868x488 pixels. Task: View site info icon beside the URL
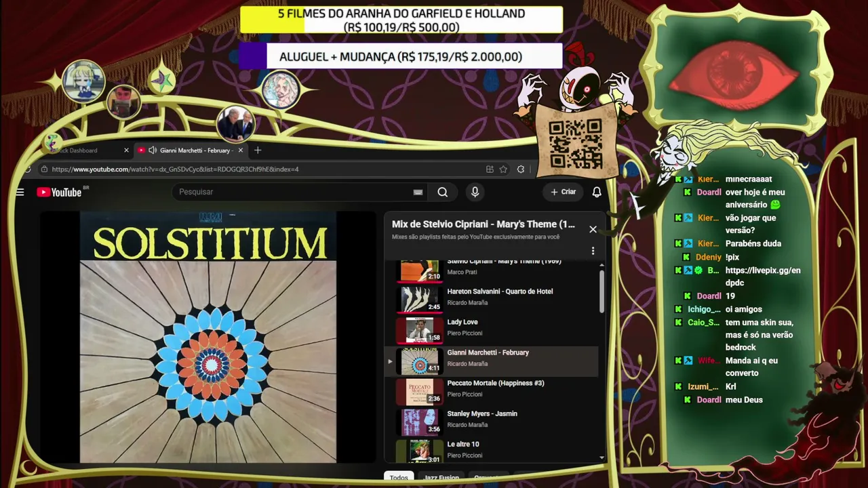[x=44, y=169]
